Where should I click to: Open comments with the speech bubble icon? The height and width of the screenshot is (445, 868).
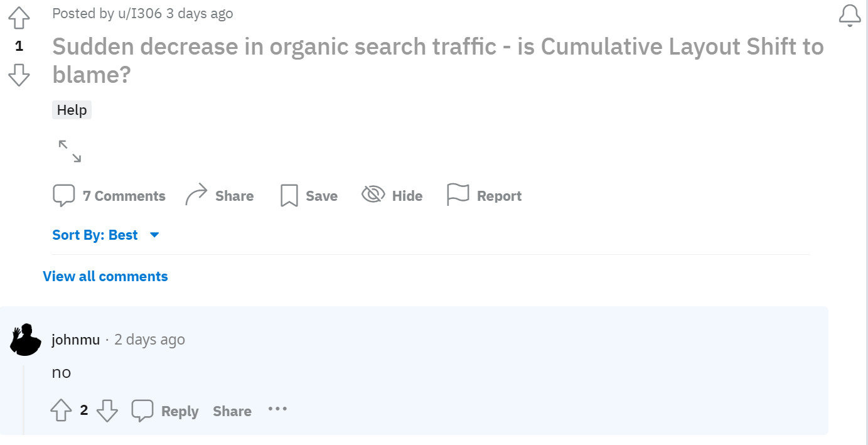point(64,195)
